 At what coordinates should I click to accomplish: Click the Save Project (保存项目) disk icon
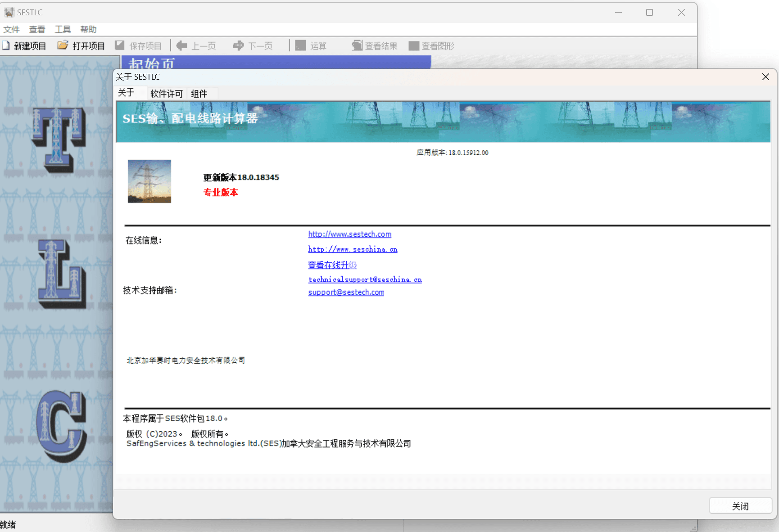click(x=119, y=45)
